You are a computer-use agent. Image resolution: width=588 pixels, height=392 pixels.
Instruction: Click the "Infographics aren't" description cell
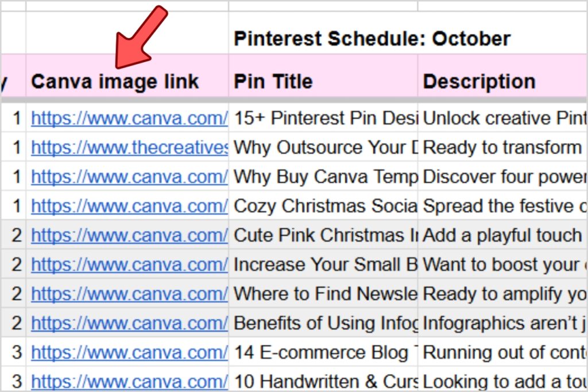(x=504, y=323)
